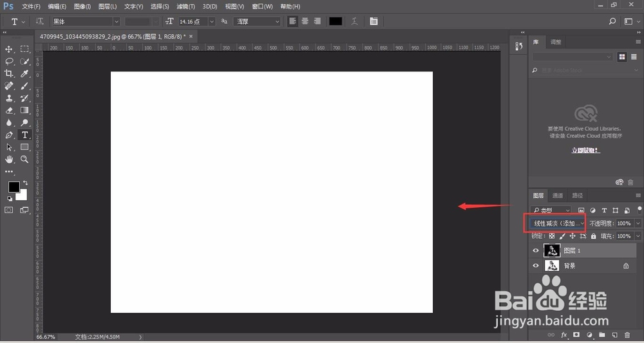Open the History panel icon

pyautogui.click(x=518, y=46)
